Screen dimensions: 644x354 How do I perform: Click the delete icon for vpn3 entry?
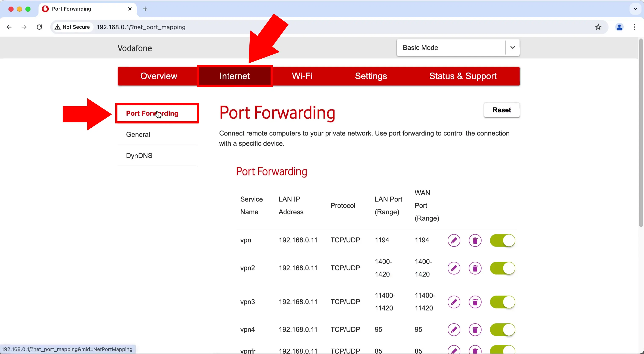pyautogui.click(x=475, y=302)
